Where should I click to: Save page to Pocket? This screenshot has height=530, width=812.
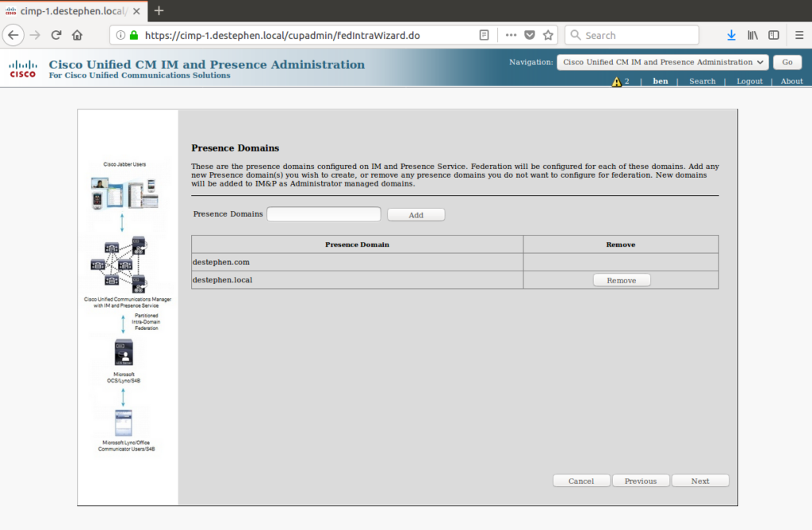tap(529, 35)
